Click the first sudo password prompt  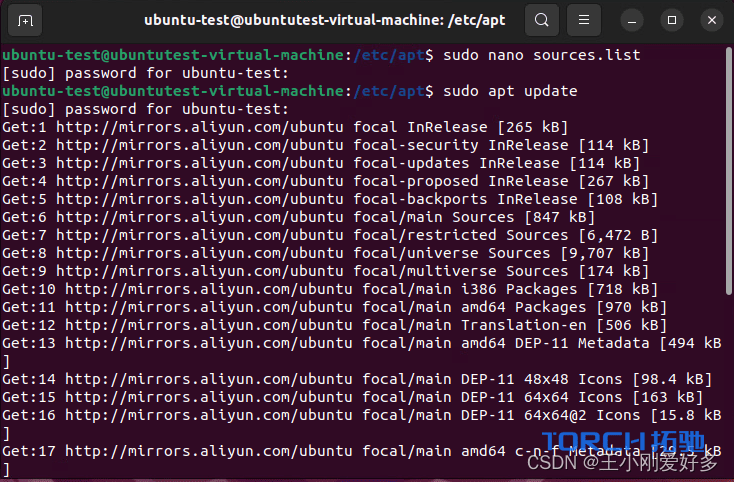146,73
